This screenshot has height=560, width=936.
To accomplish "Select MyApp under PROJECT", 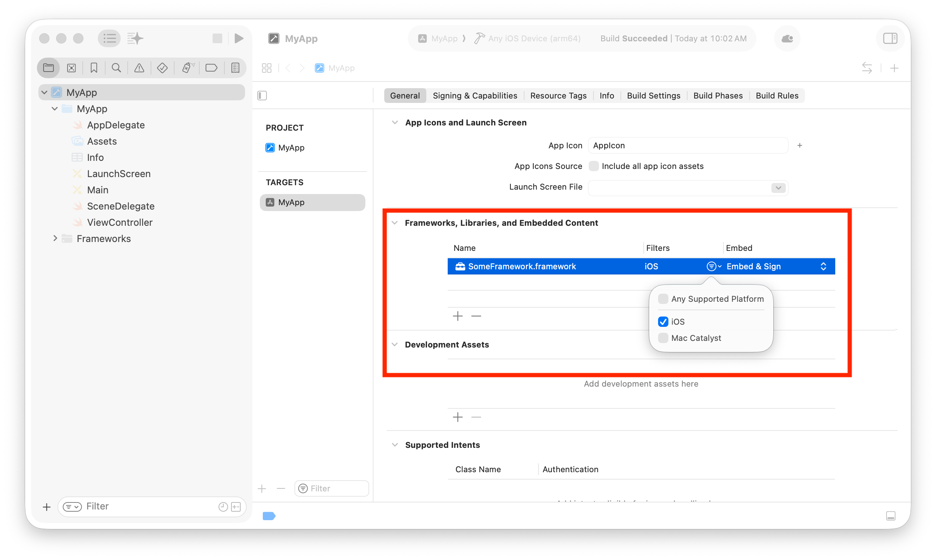I will [291, 148].
